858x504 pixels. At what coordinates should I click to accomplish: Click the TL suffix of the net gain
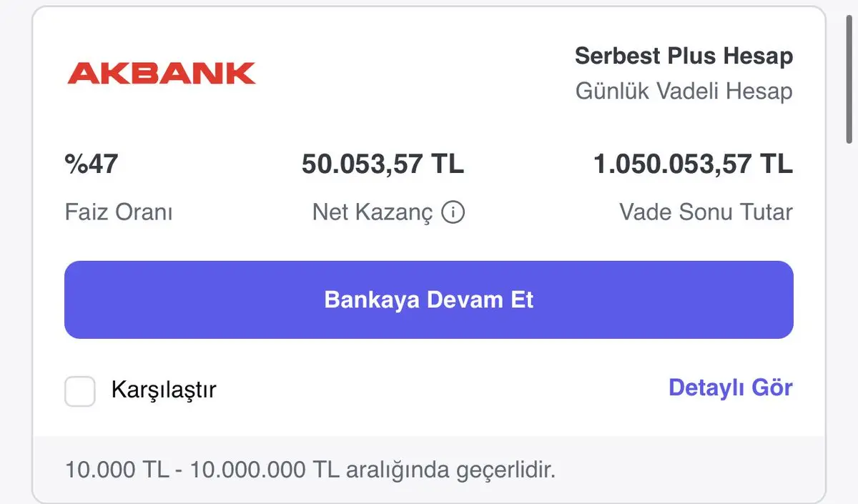point(448,164)
